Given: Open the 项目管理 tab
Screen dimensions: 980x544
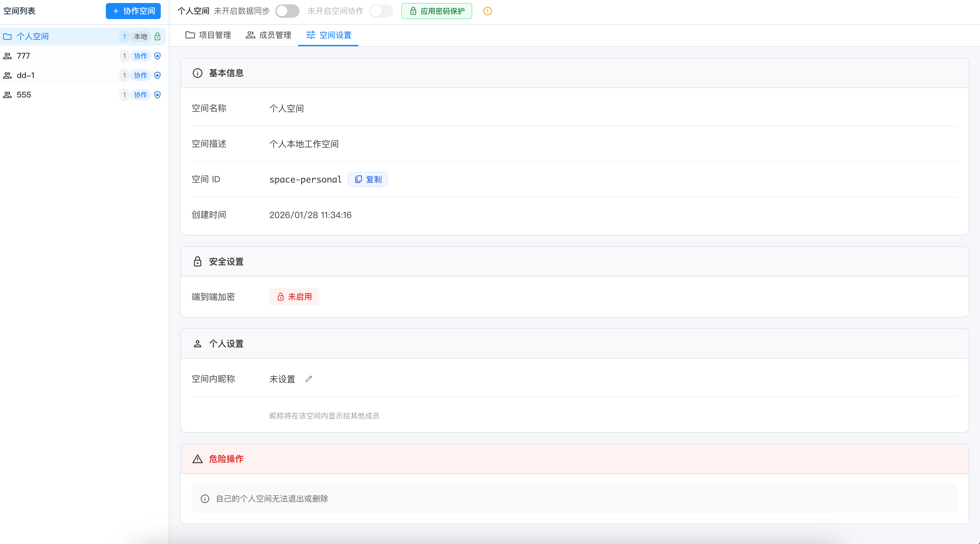Looking at the screenshot, I should click(208, 35).
